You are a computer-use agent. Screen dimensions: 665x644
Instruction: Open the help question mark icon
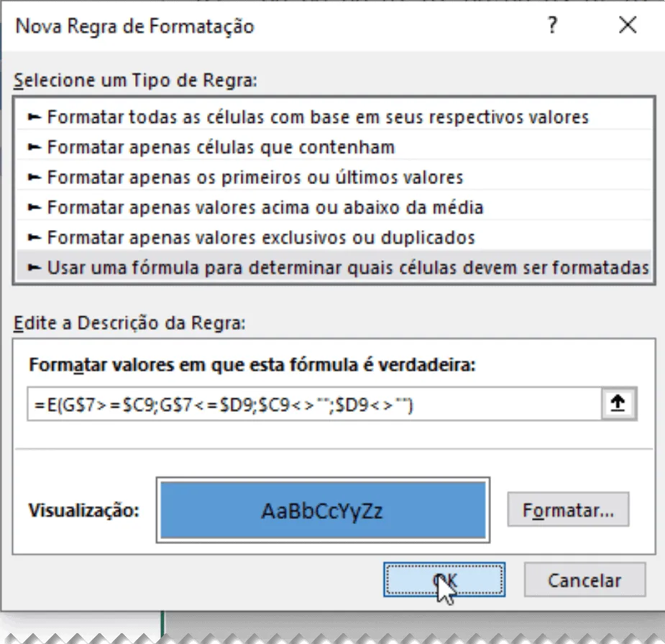(551, 25)
